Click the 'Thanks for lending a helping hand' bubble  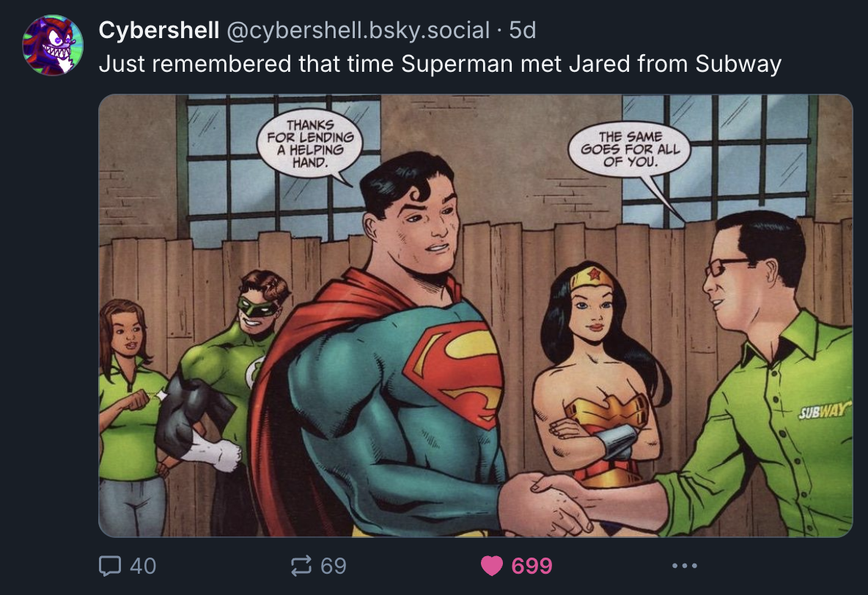point(310,144)
